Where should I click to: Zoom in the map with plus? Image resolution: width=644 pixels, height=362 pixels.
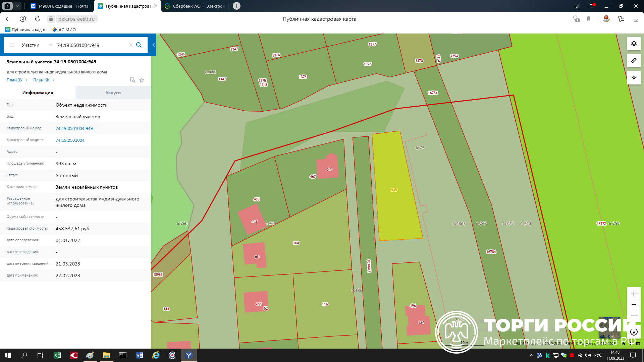[x=634, y=294]
